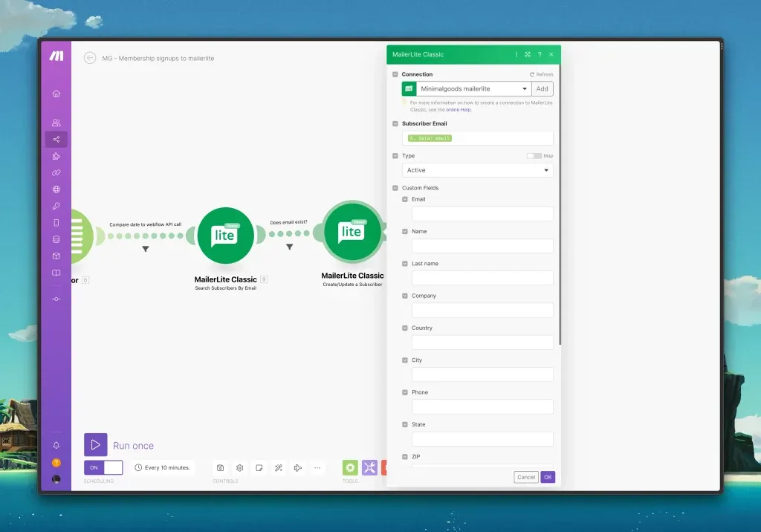Click the Notes icon in controls
Screen dimensions: 761x532
pos(259,468)
